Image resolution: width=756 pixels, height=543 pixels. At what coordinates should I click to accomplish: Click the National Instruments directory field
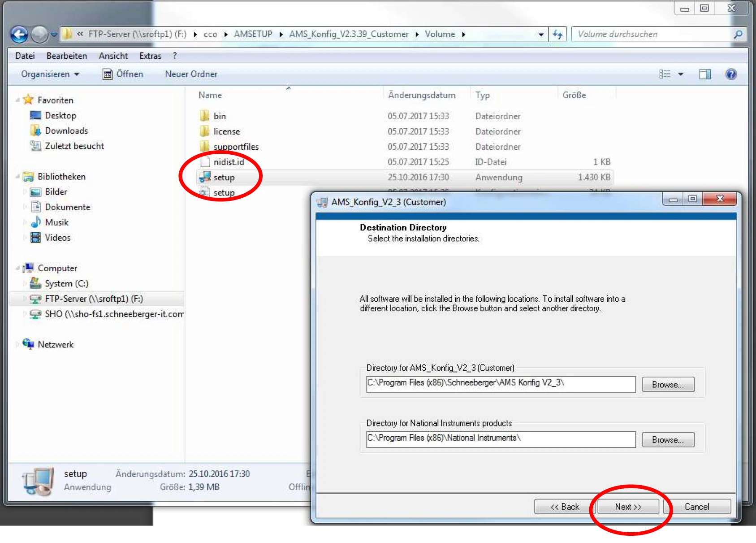(500, 439)
